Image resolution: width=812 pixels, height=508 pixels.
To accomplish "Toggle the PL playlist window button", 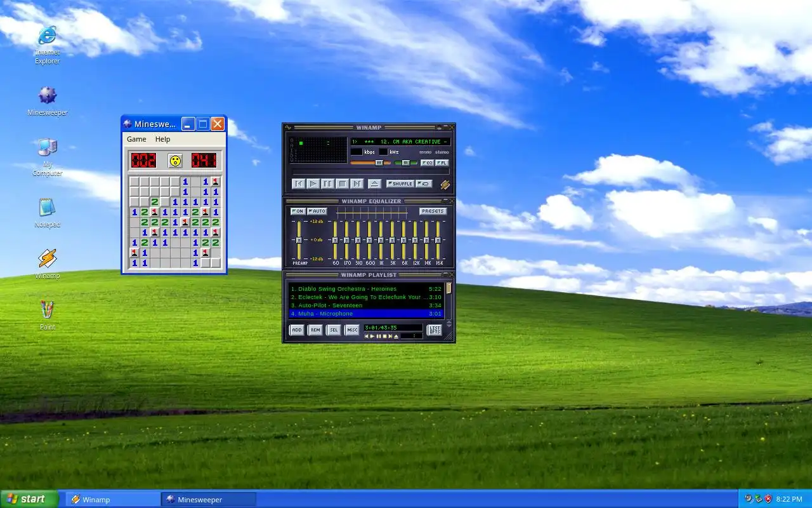I will (x=442, y=163).
